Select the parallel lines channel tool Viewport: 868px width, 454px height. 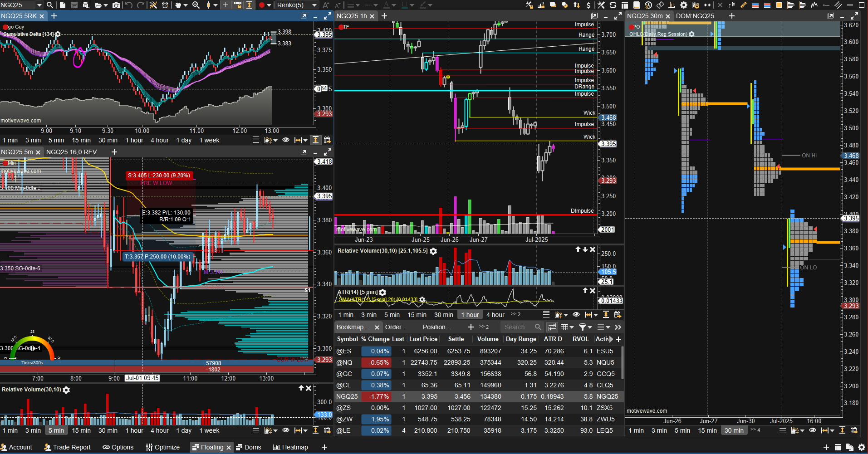tap(838, 5)
